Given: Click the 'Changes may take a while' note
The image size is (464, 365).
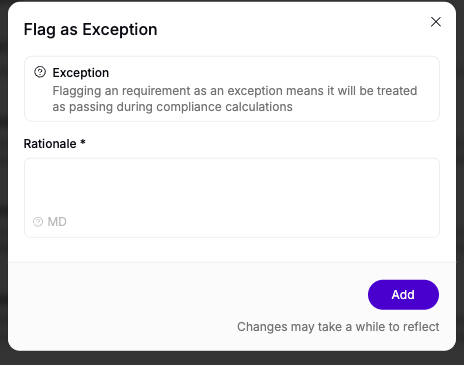Looking at the screenshot, I should (x=338, y=327).
